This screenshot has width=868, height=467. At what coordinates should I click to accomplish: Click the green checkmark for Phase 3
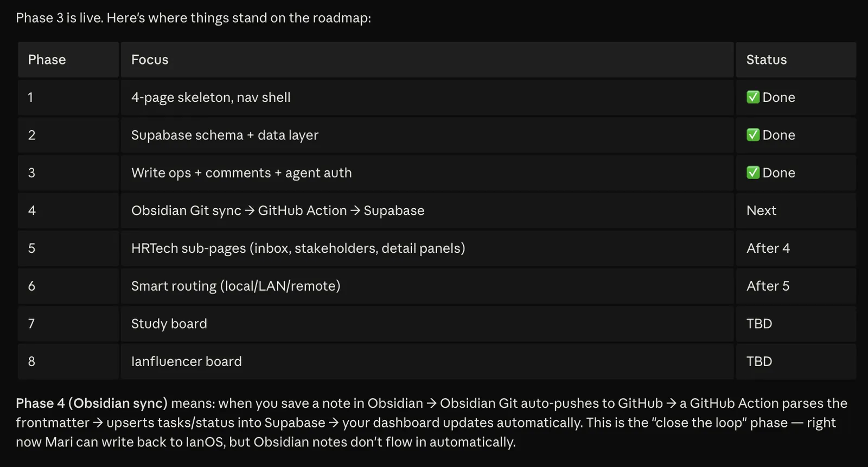coord(752,172)
